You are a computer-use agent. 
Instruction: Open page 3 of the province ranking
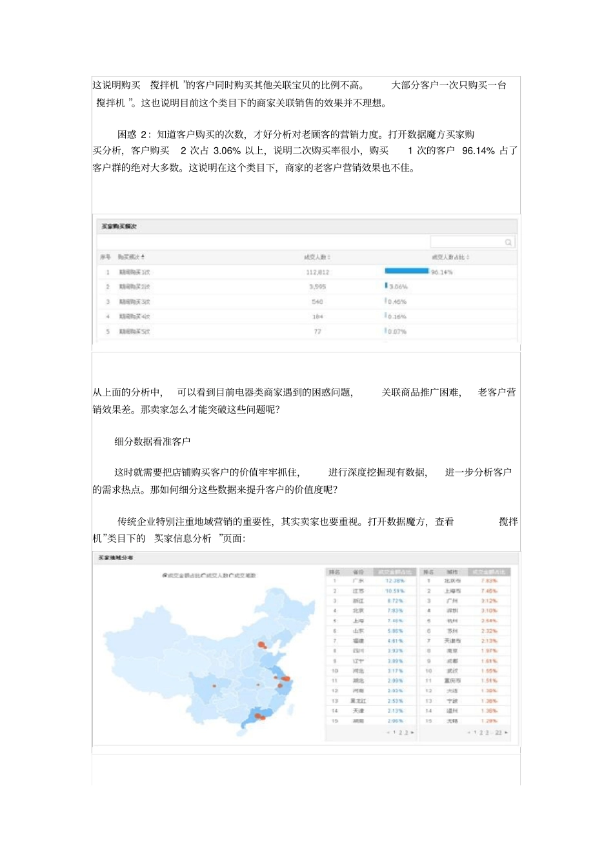(406, 732)
